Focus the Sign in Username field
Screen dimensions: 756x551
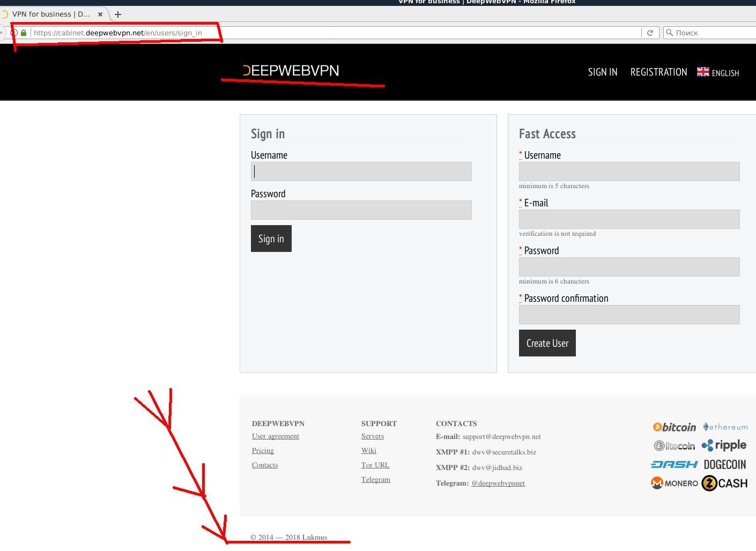point(361,172)
